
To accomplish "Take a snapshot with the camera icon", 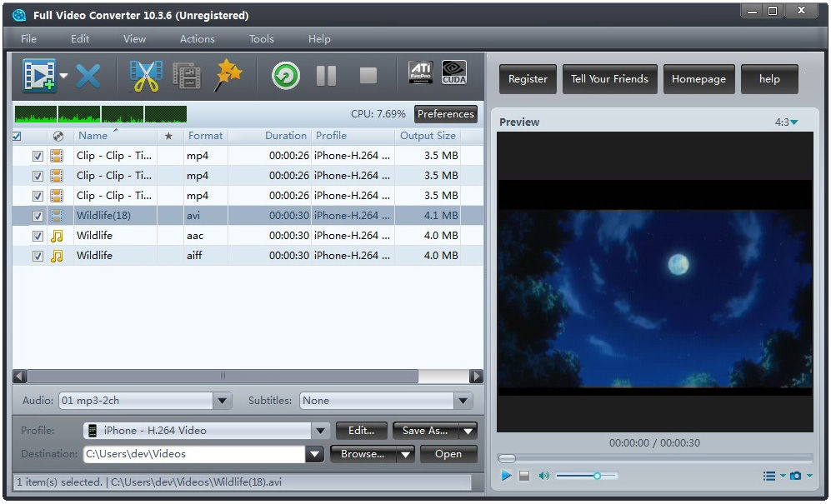I will coord(795,476).
